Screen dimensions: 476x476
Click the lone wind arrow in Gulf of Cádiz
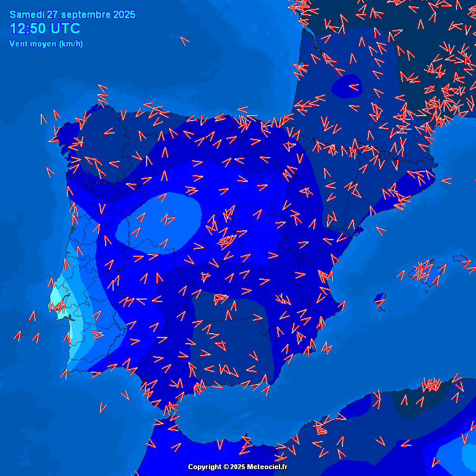(x=103, y=407)
